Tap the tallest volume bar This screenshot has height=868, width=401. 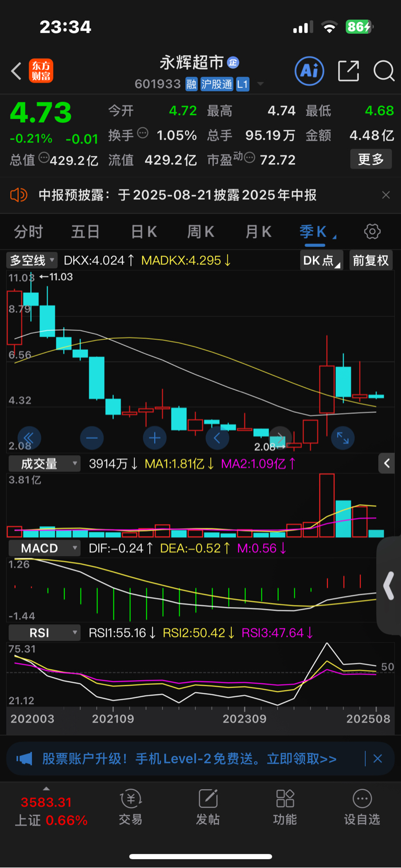click(x=327, y=505)
